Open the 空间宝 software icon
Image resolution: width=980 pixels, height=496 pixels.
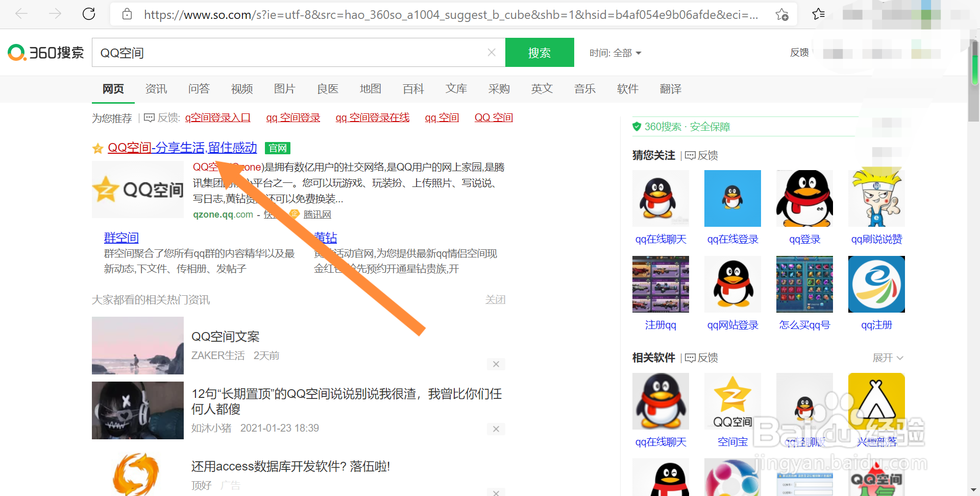[732, 401]
